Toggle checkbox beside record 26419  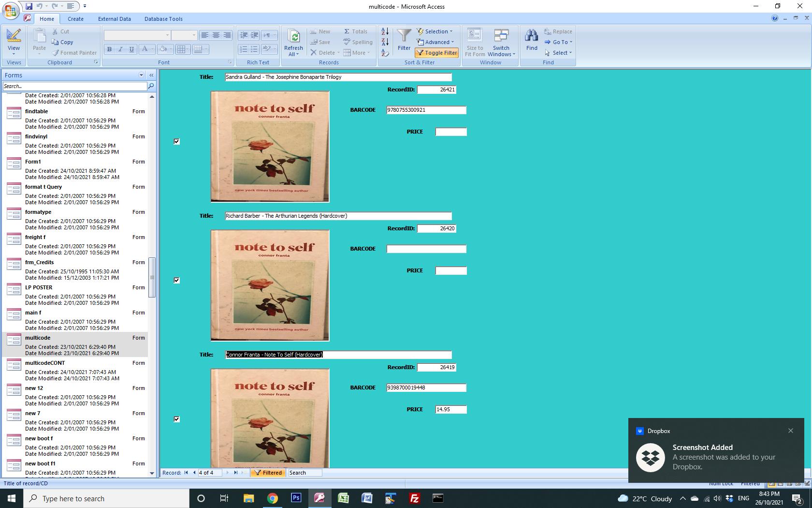176,419
